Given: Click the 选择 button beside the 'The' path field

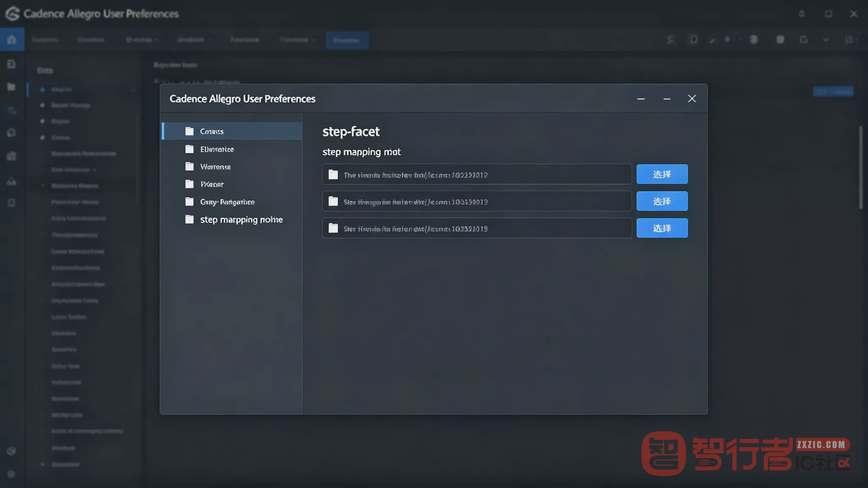Looking at the screenshot, I should coord(662,175).
